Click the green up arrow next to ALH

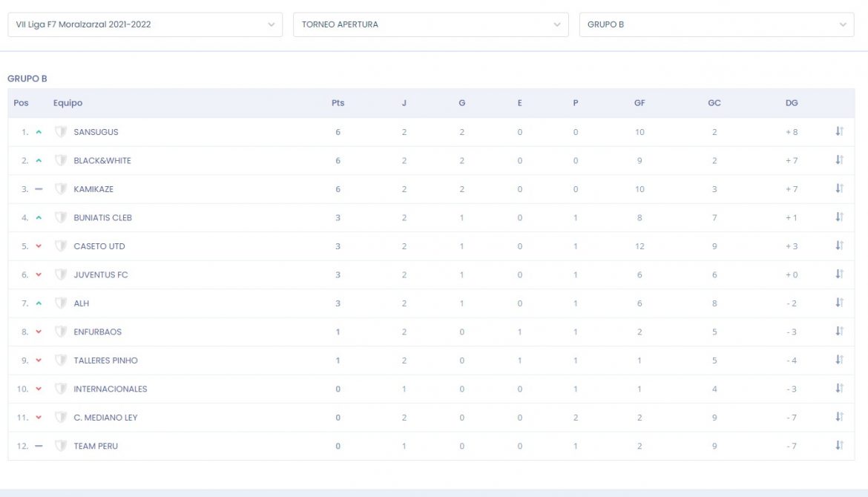[x=39, y=303]
